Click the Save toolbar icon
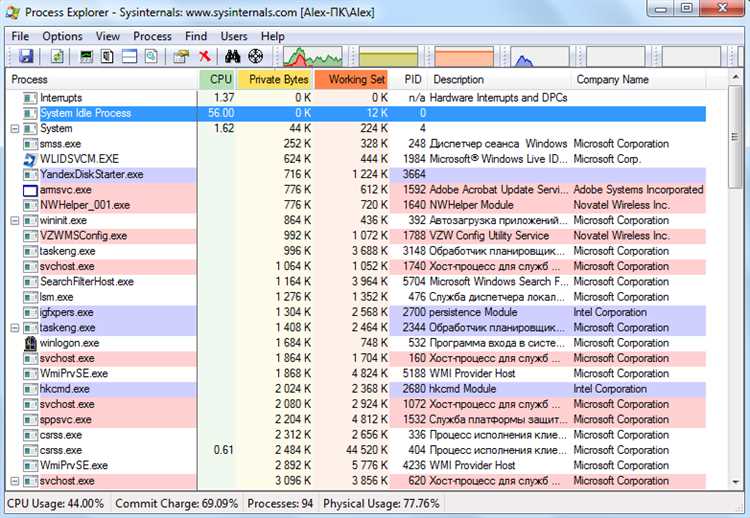The height and width of the screenshot is (518, 750). 25,56
